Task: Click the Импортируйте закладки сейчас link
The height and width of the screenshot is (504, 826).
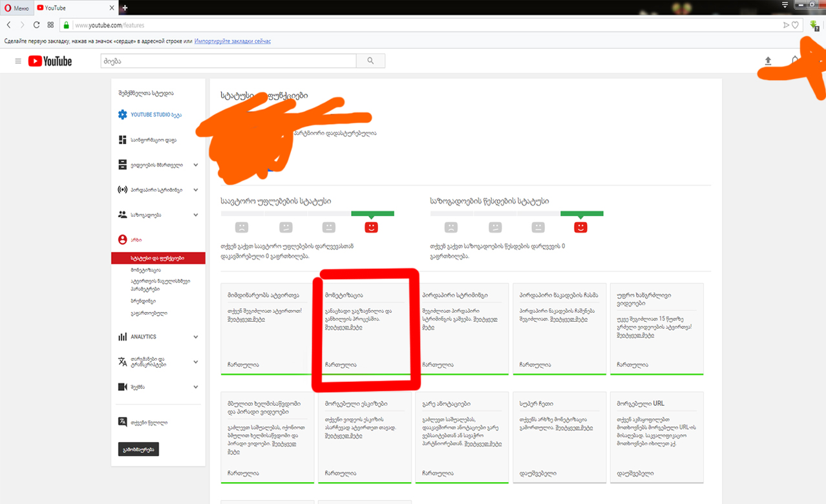Action: [x=233, y=41]
